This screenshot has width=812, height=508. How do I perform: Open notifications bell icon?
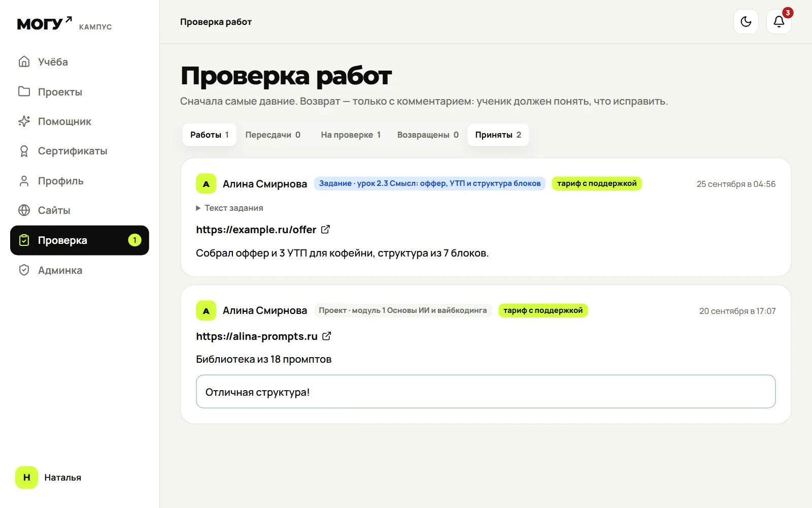click(779, 21)
